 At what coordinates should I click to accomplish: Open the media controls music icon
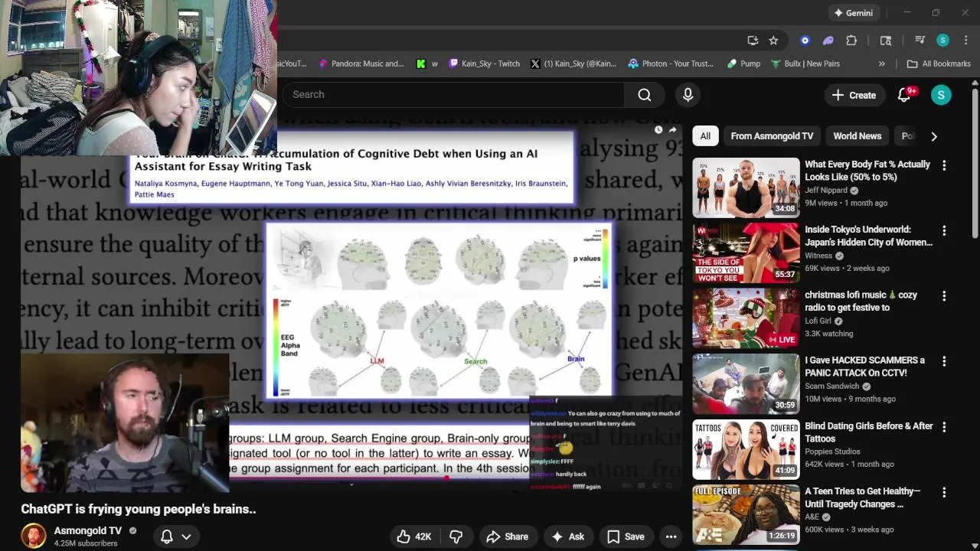920,41
